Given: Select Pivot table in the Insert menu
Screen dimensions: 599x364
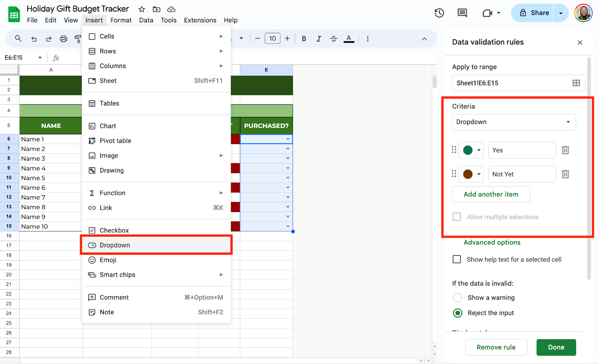Looking at the screenshot, I should [115, 141].
